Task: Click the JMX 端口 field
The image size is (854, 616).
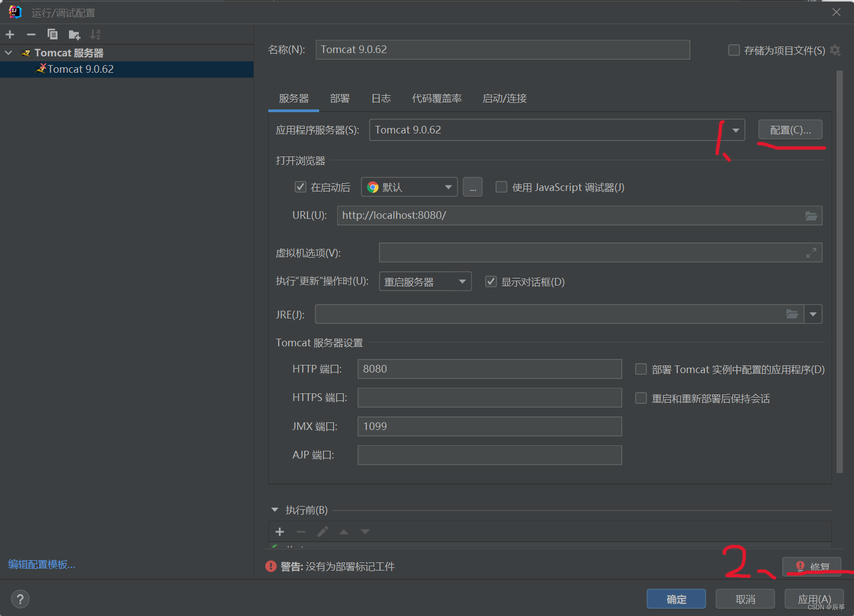Action: click(x=490, y=427)
